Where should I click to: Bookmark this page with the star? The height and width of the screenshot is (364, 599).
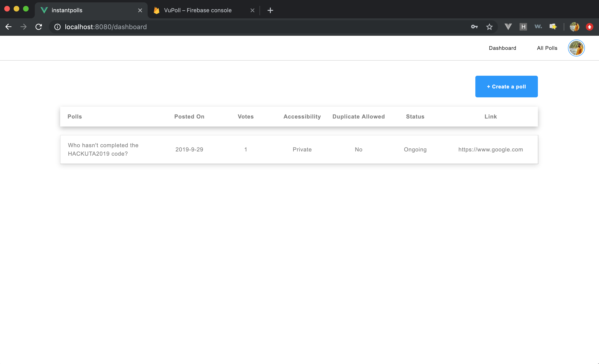pyautogui.click(x=489, y=27)
